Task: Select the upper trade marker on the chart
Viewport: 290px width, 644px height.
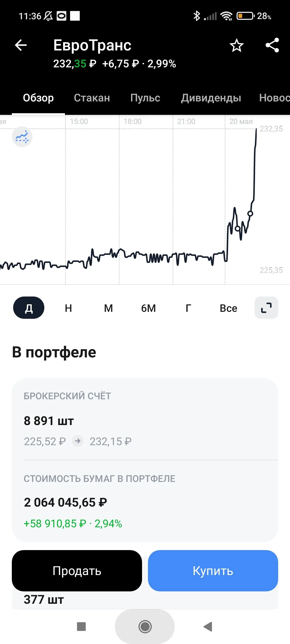Action: pos(250,214)
